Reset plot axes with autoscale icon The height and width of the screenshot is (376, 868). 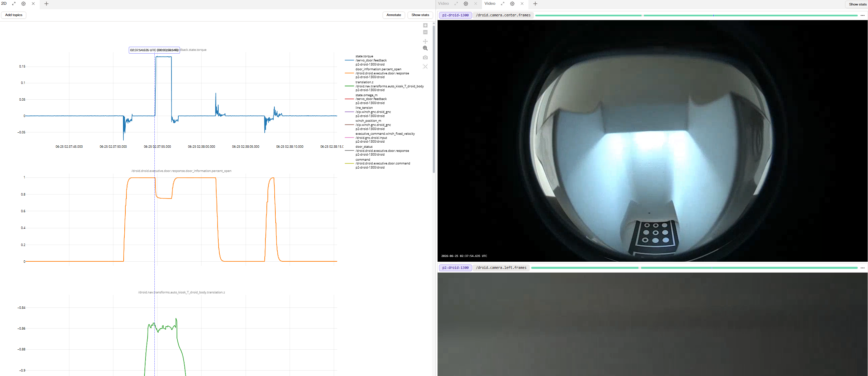pyautogui.click(x=425, y=67)
